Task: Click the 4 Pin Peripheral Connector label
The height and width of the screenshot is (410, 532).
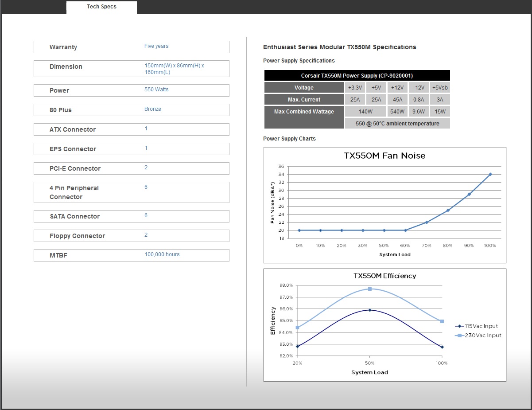Action: point(74,192)
